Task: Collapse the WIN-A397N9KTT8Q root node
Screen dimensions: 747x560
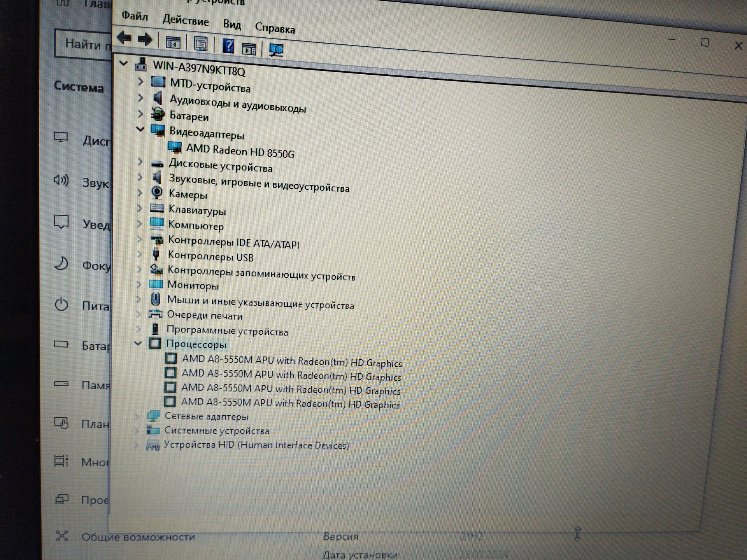Action: pyautogui.click(x=123, y=63)
